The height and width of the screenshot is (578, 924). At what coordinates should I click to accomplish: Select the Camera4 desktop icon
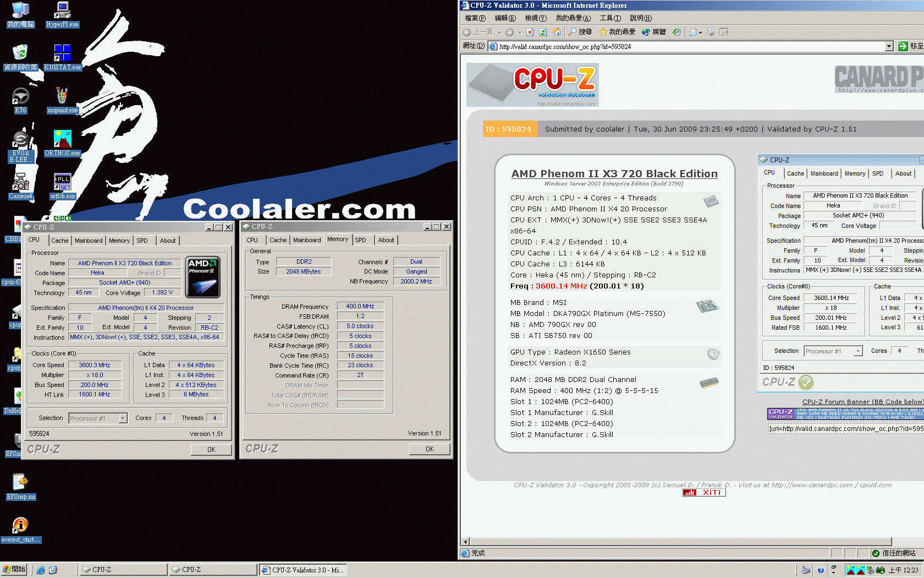coord(20,186)
